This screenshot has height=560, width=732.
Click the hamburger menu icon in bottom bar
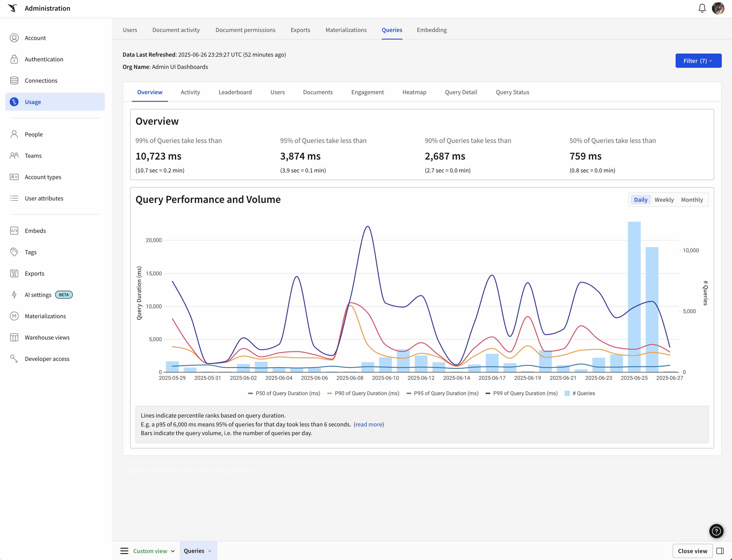pos(124,551)
